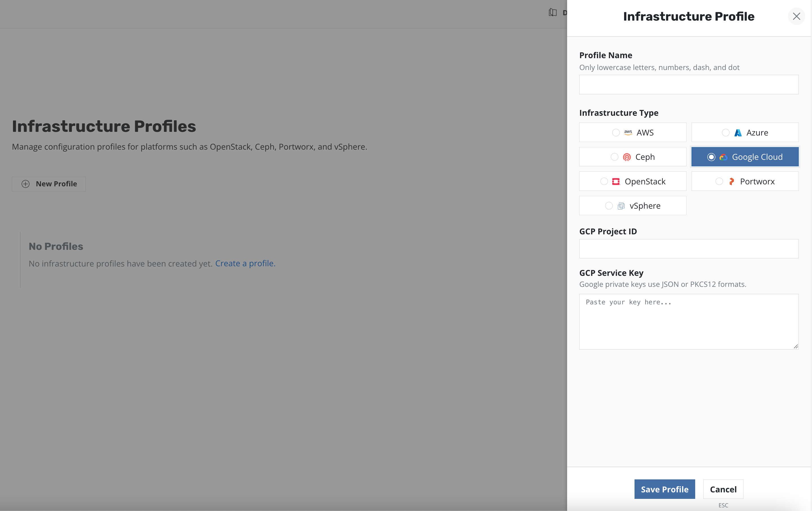Click the Ceph logo icon
This screenshot has height=511, width=812.
pyautogui.click(x=627, y=157)
